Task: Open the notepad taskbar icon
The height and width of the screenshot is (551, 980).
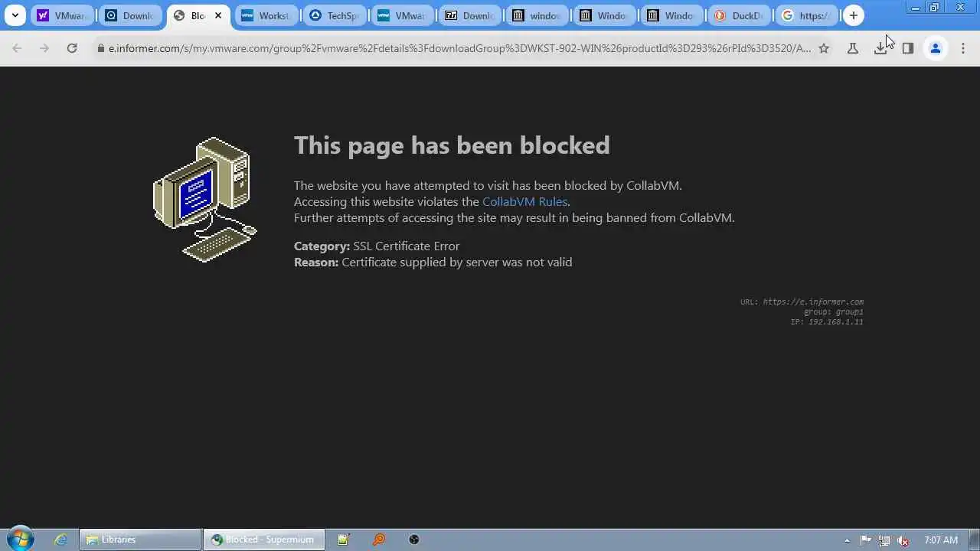Action: 343,540
